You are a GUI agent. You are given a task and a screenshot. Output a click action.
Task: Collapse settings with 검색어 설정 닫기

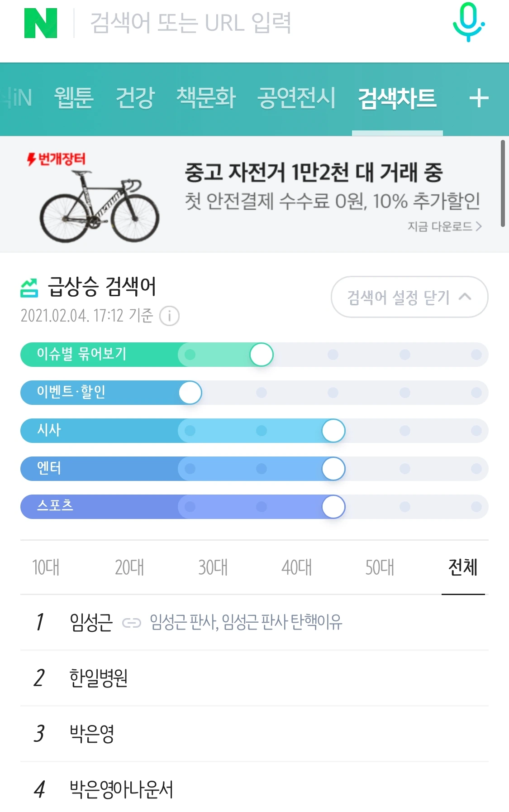pos(409,297)
